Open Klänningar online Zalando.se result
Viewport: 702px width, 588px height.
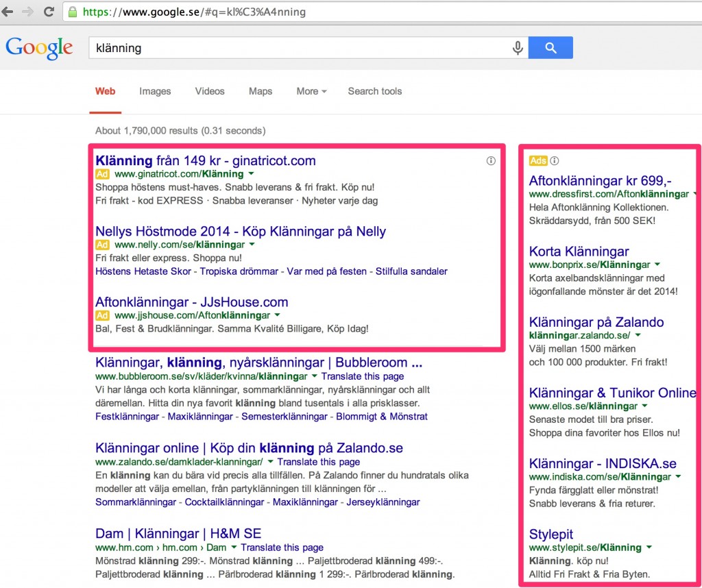[x=249, y=448]
